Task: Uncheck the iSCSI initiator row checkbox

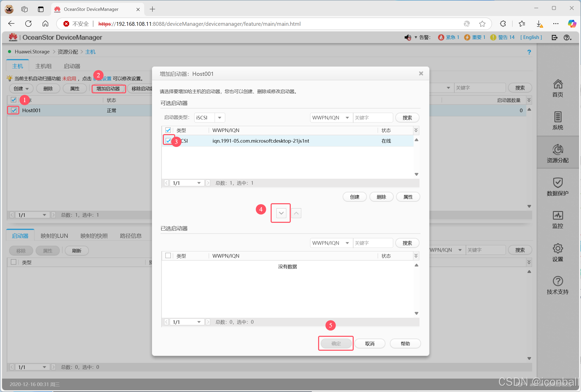Action: tap(168, 141)
